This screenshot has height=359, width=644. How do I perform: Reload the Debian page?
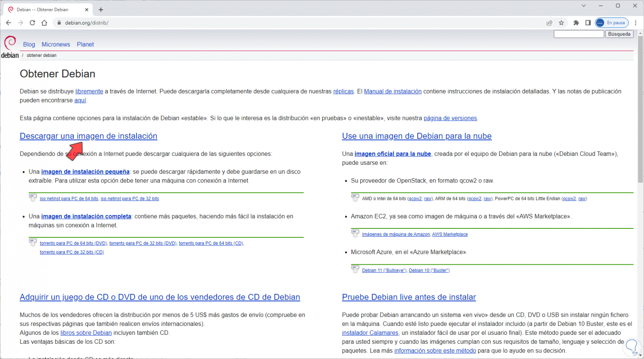click(32, 23)
